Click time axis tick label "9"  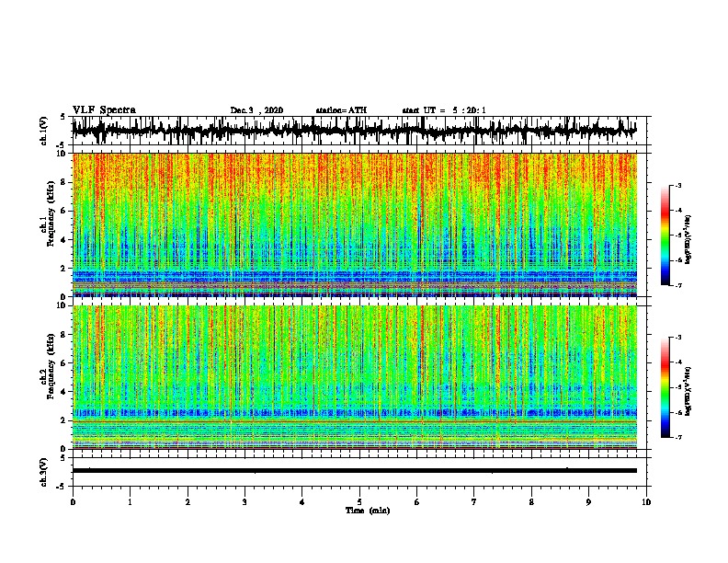tap(588, 502)
